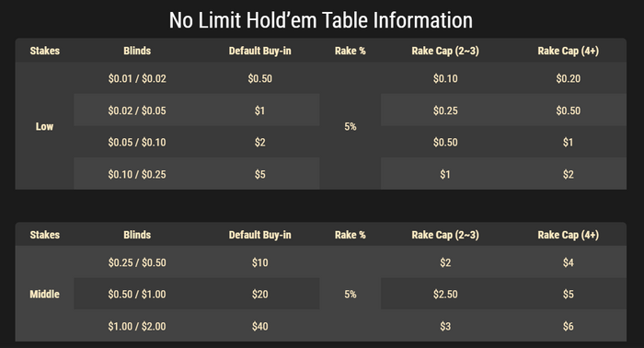Click the $0.10 / $0.25 blinds cell
This screenshot has height=348, width=644.
[137, 174]
